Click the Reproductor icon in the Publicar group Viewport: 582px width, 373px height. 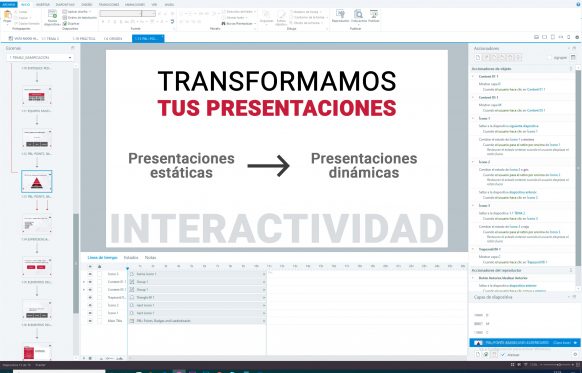click(x=340, y=14)
